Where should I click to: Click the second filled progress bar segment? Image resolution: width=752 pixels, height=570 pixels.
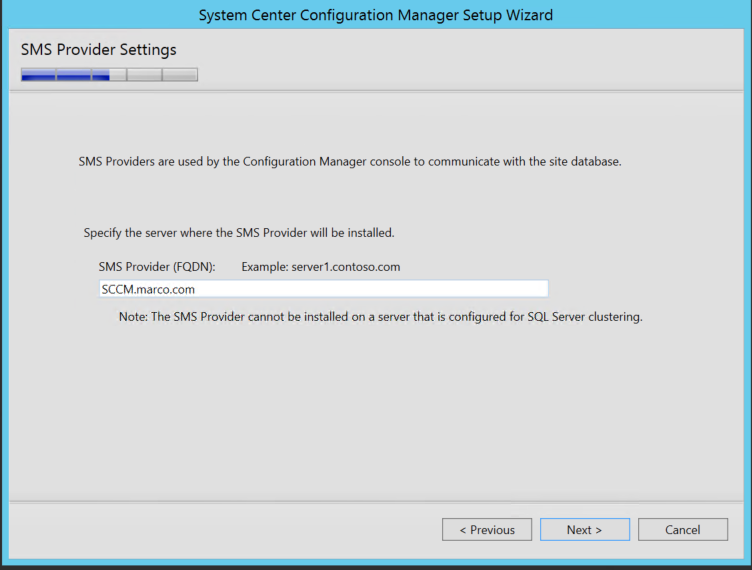pyautogui.click(x=74, y=75)
